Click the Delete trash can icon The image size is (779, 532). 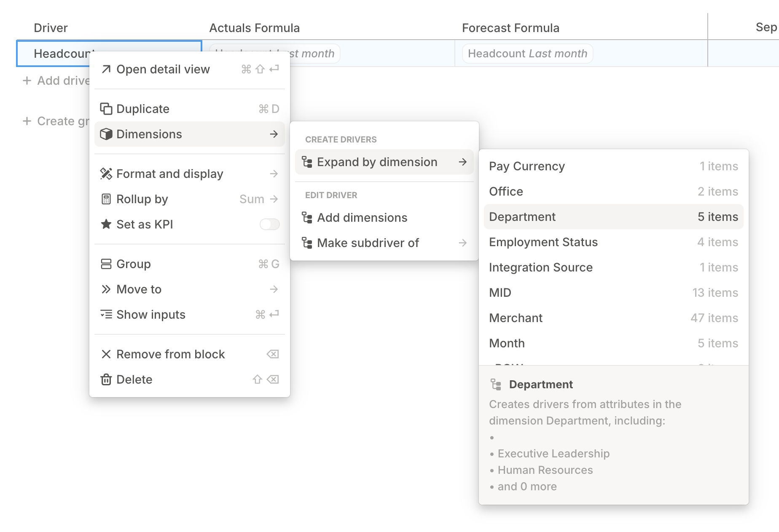pos(106,379)
